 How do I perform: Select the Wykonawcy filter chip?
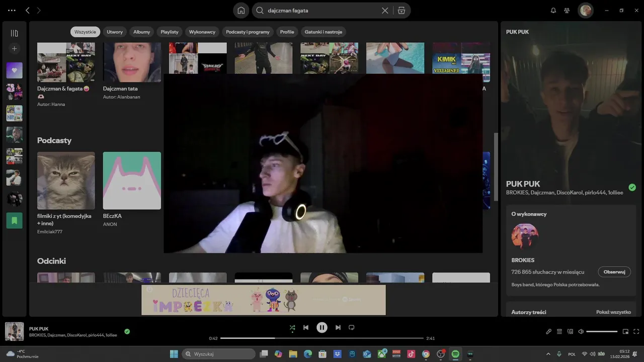[x=202, y=32]
